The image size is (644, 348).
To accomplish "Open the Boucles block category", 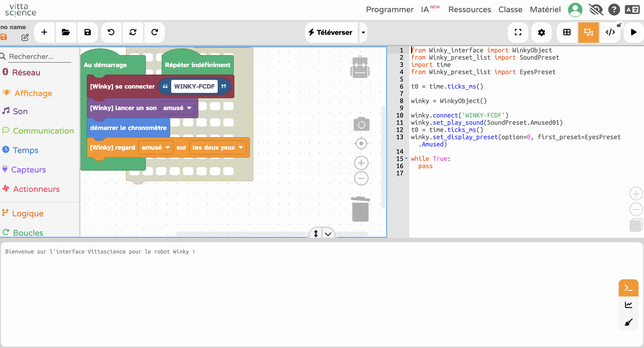I will [28, 233].
